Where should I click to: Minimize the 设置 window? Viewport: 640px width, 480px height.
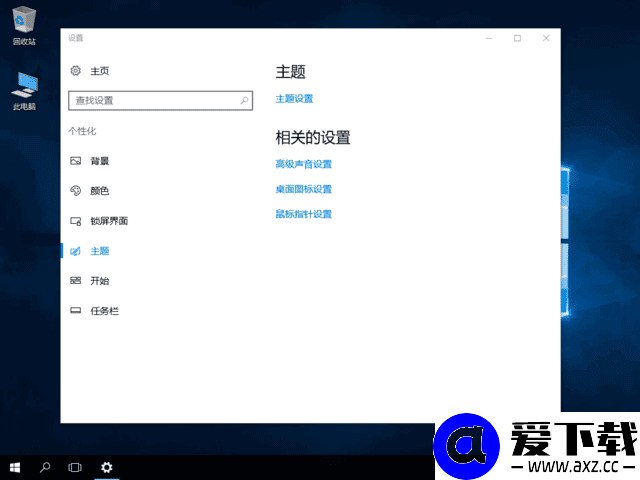(489, 38)
